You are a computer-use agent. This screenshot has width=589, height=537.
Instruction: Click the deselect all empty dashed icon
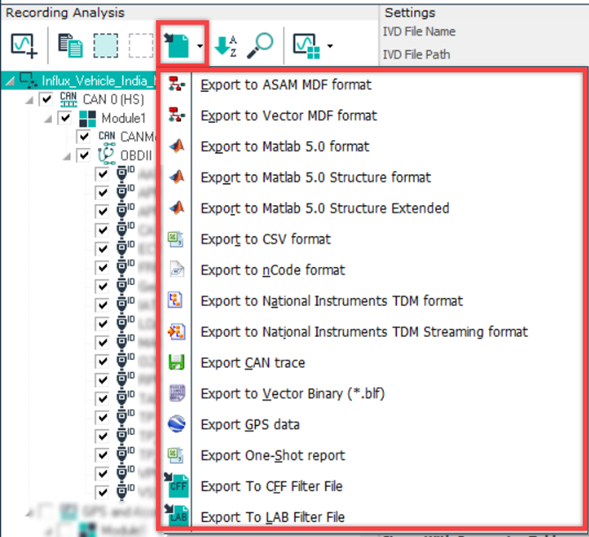[141, 45]
